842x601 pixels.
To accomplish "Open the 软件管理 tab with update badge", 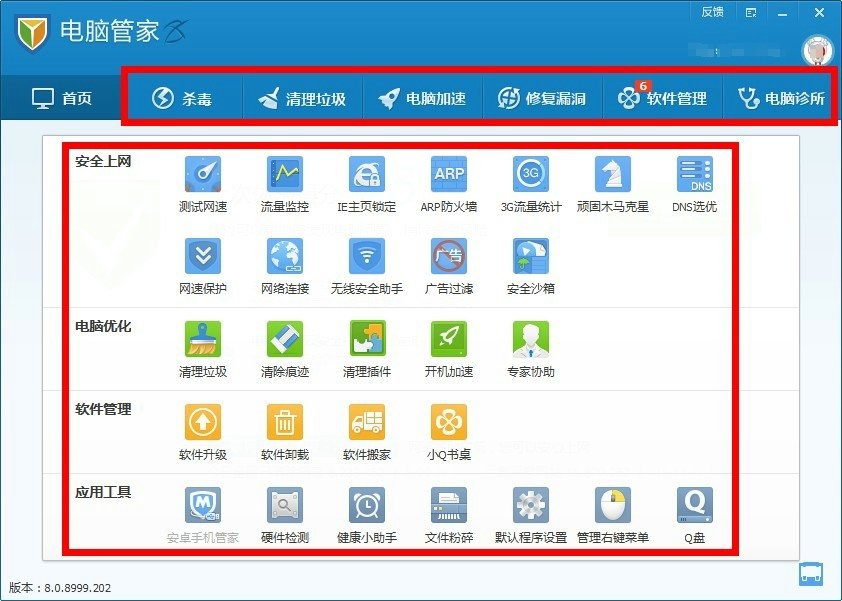I will (x=663, y=98).
